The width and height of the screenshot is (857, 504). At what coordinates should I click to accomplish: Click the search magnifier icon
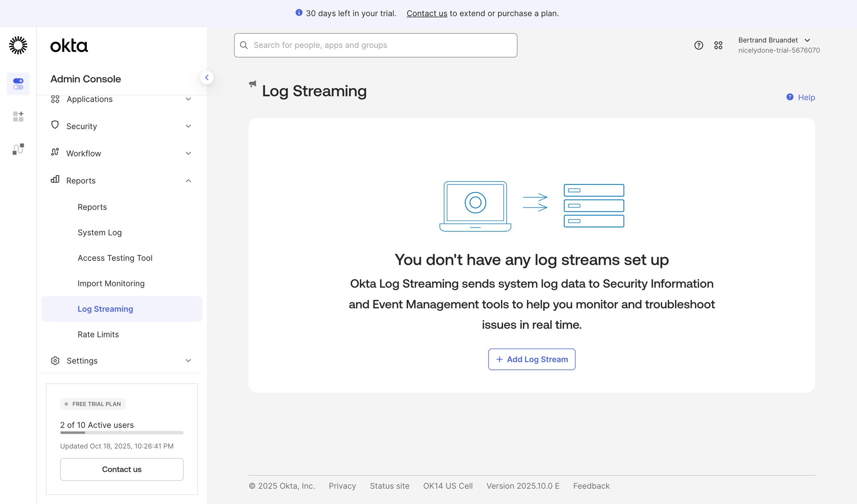tap(244, 45)
